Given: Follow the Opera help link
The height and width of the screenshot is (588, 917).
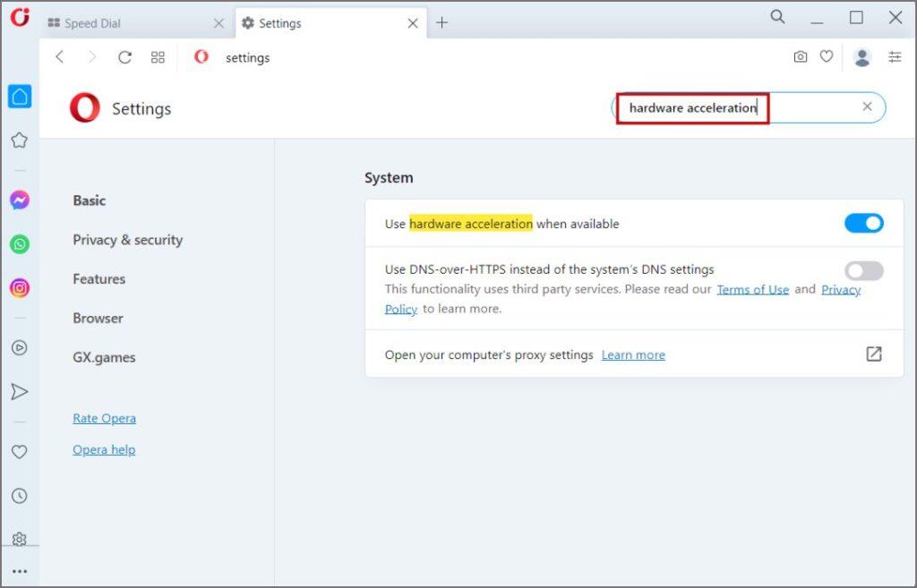Looking at the screenshot, I should [x=104, y=449].
